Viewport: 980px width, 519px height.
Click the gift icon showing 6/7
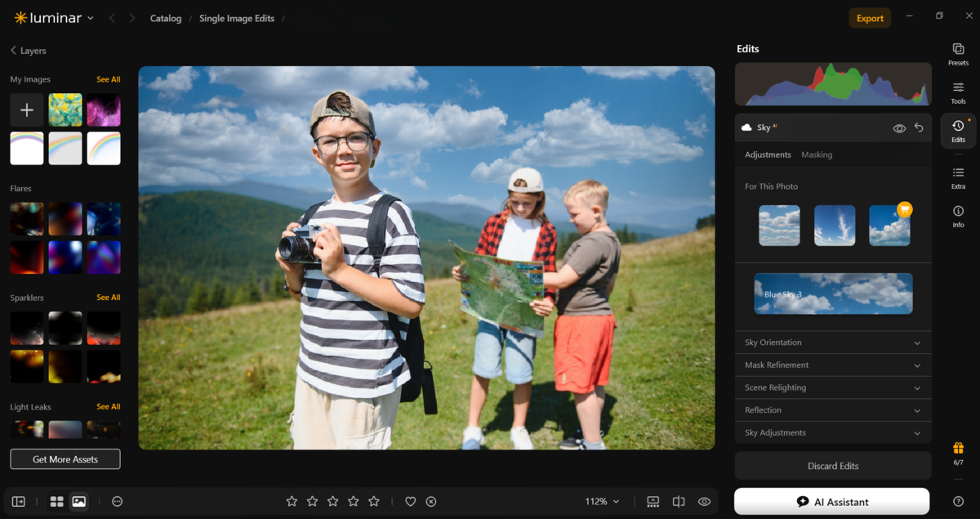tap(958, 454)
